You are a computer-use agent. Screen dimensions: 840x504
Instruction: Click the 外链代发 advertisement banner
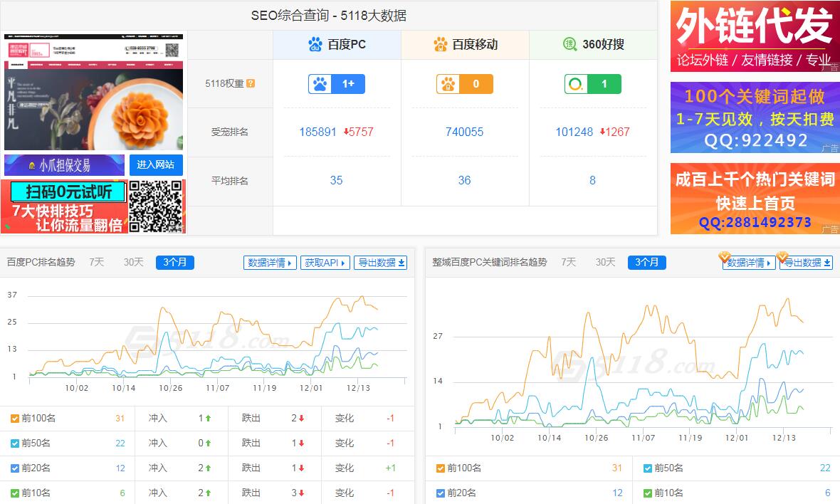pyautogui.click(x=755, y=36)
